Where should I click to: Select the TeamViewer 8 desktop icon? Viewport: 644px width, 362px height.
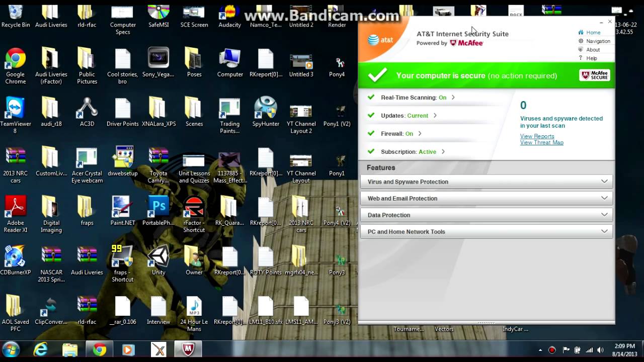coord(15,116)
